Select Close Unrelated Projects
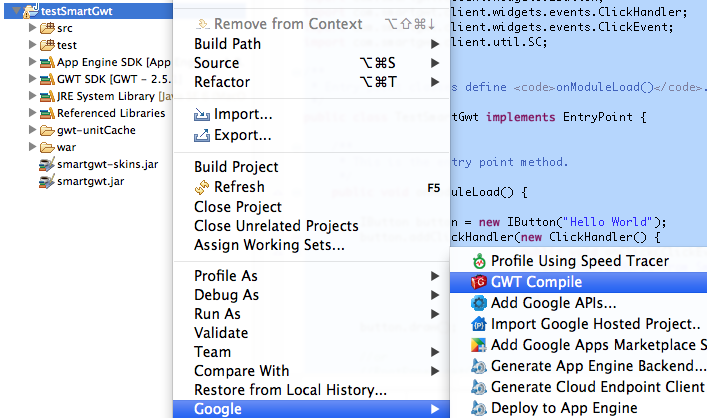This screenshot has height=418, width=707. point(311,225)
